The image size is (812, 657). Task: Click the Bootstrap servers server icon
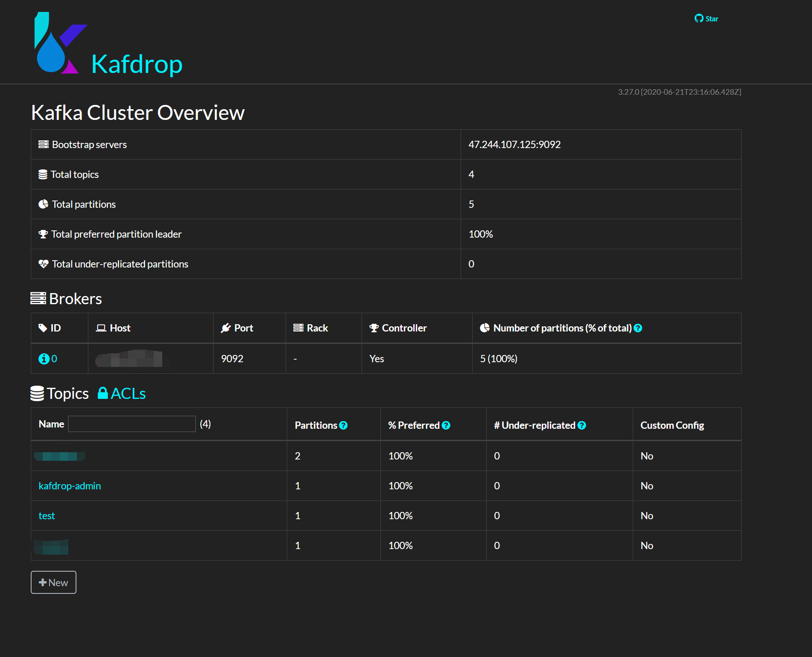pyautogui.click(x=44, y=144)
